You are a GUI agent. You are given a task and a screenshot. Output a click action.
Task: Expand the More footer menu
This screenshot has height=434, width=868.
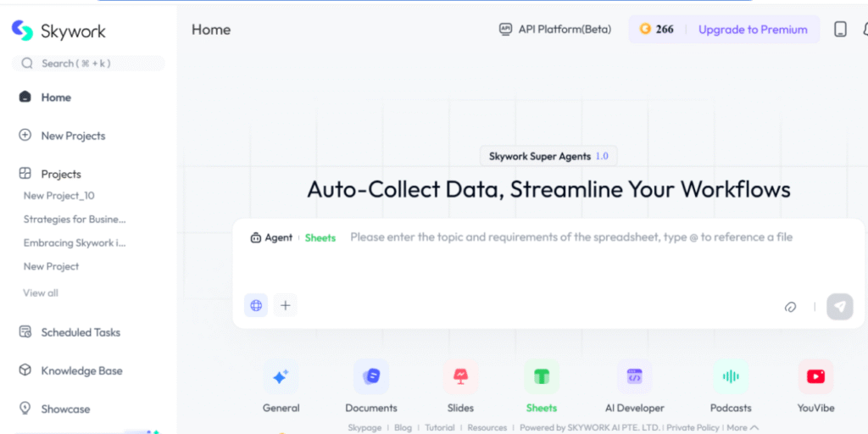[742, 428]
